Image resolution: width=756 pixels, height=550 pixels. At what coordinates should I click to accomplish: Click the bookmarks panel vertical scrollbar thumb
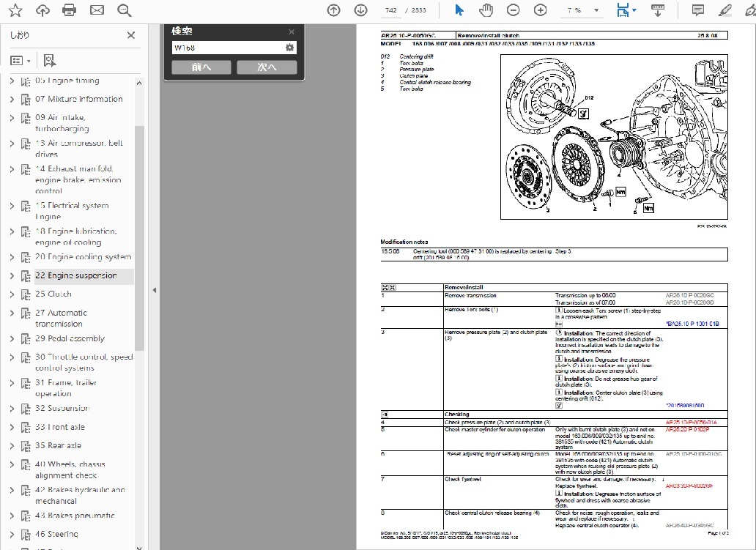[139, 238]
